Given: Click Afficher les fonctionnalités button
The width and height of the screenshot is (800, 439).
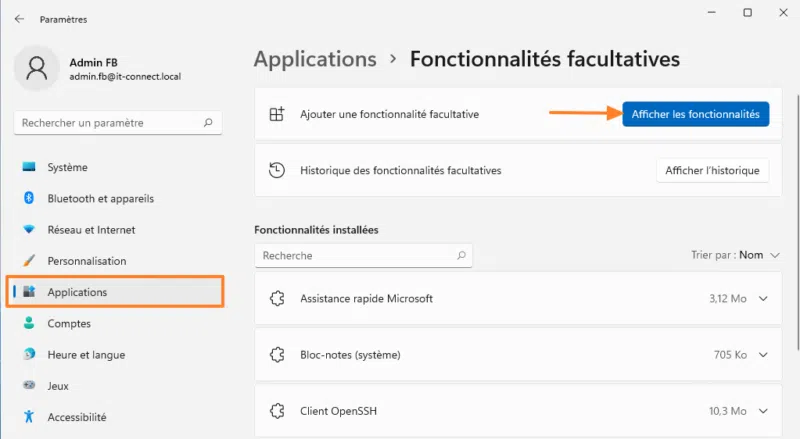Looking at the screenshot, I should (x=695, y=115).
